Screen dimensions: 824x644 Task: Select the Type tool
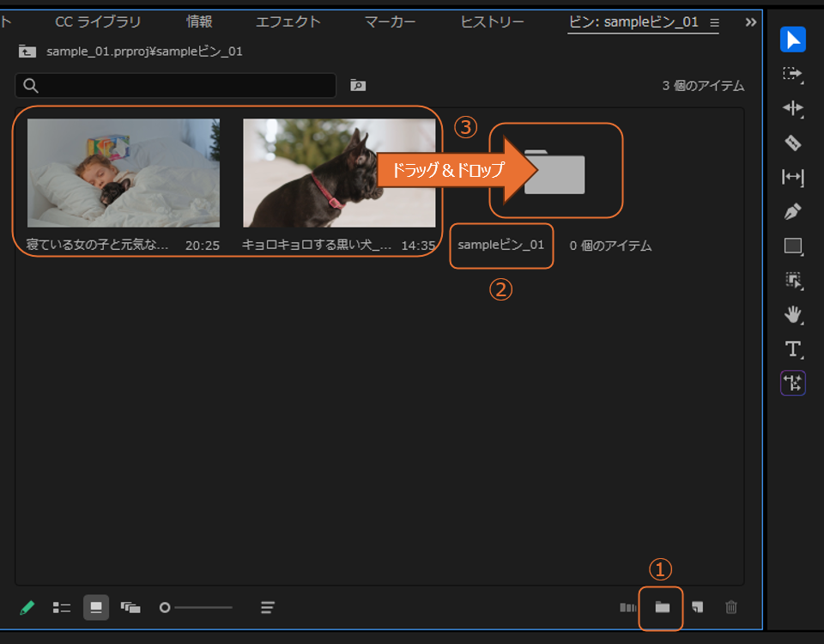coord(792,349)
